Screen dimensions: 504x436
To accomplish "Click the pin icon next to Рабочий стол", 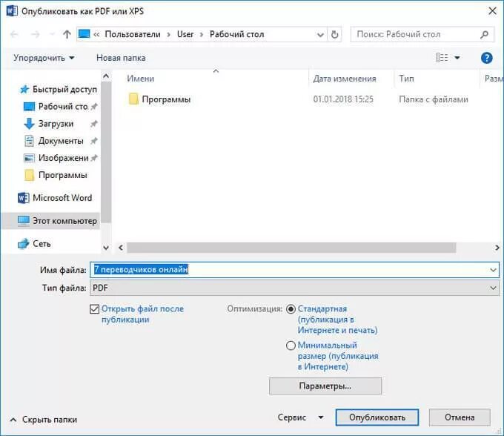I will [x=94, y=107].
